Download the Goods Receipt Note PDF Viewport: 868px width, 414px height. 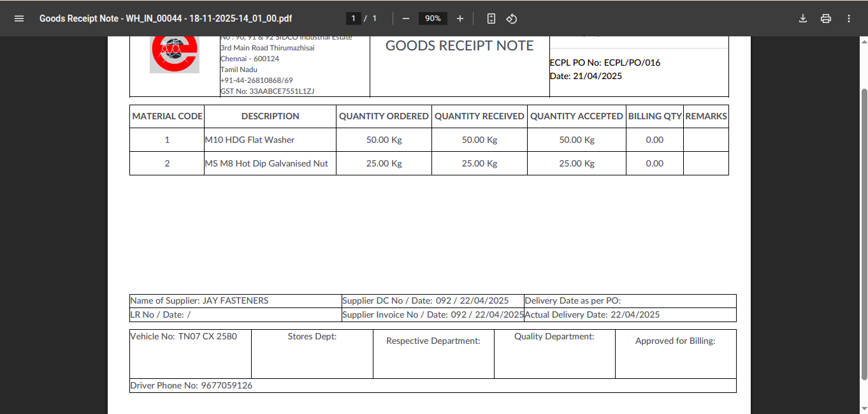803,18
